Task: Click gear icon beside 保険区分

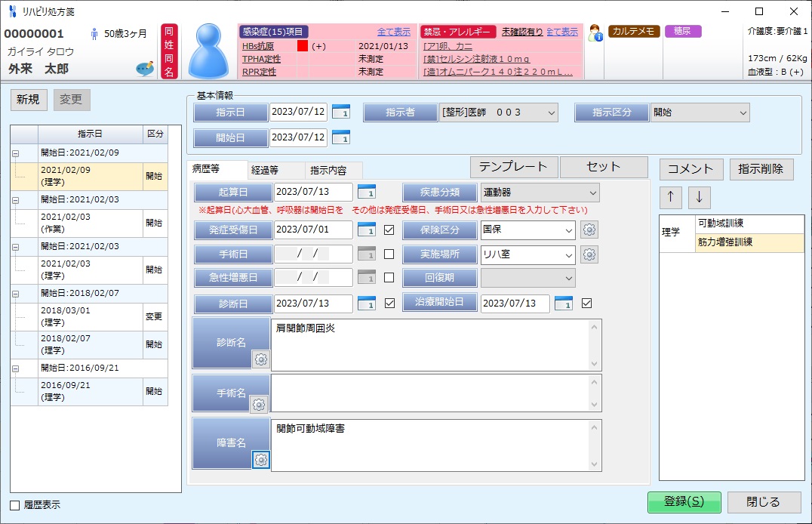Action: (x=589, y=230)
